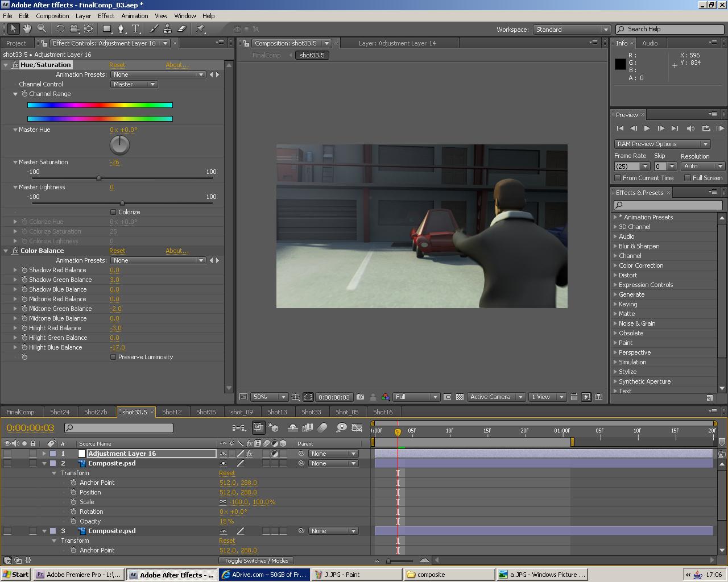Toggle video visibility of Adjustment Layer 16
Image resolution: width=728 pixels, height=582 pixels.
pos(7,454)
